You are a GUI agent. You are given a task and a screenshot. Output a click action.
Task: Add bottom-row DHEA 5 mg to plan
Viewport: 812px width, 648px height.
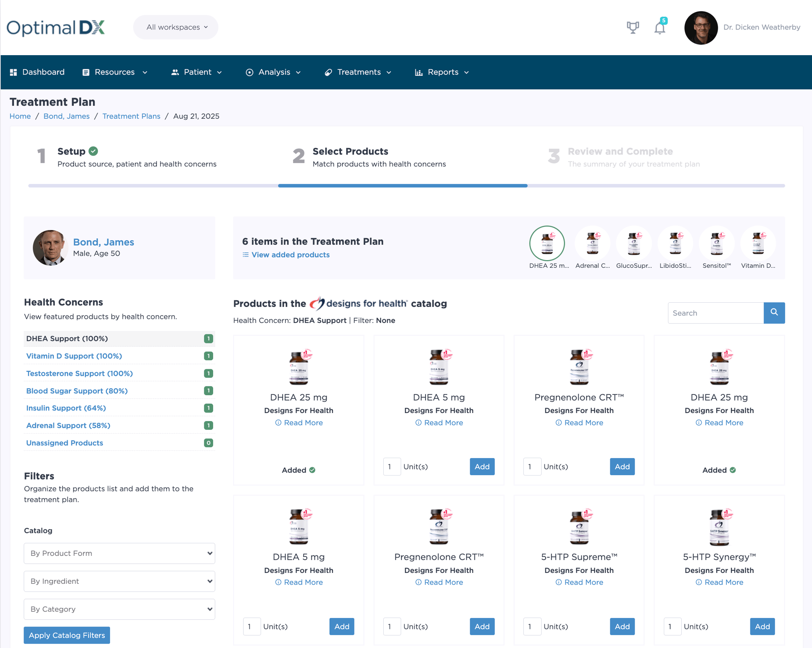coord(342,626)
